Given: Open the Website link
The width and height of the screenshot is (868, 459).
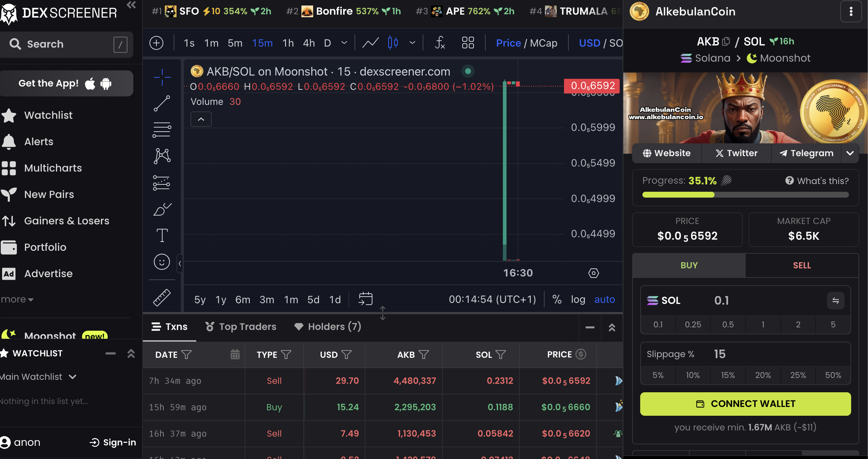Looking at the screenshot, I should (x=667, y=153).
